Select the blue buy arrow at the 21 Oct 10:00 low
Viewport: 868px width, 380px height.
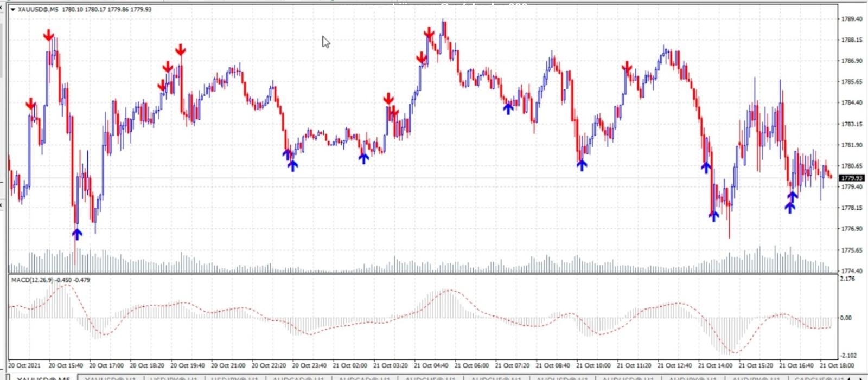582,165
